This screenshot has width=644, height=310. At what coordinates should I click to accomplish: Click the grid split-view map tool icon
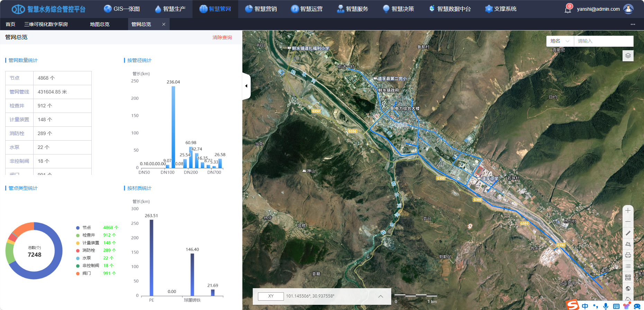pos(628,277)
